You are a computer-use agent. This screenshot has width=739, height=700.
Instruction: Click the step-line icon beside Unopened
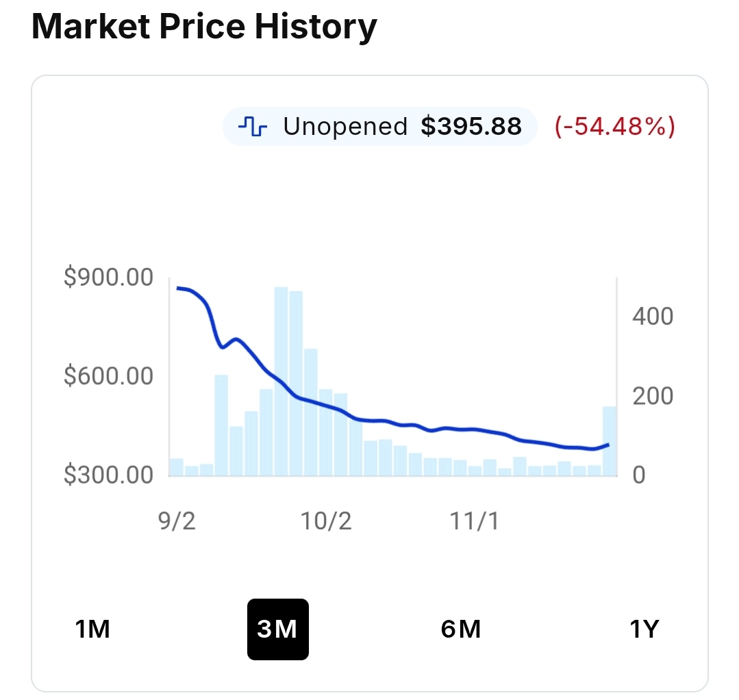pyautogui.click(x=251, y=127)
